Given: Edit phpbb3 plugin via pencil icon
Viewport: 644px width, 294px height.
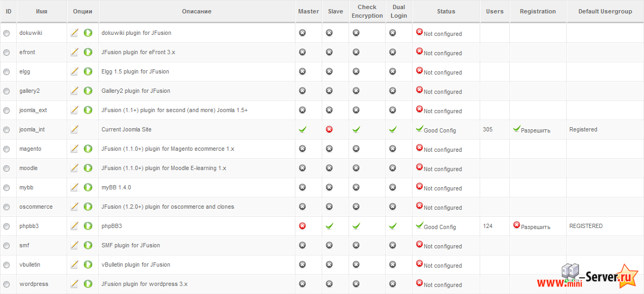Looking at the screenshot, I should coord(74,225).
